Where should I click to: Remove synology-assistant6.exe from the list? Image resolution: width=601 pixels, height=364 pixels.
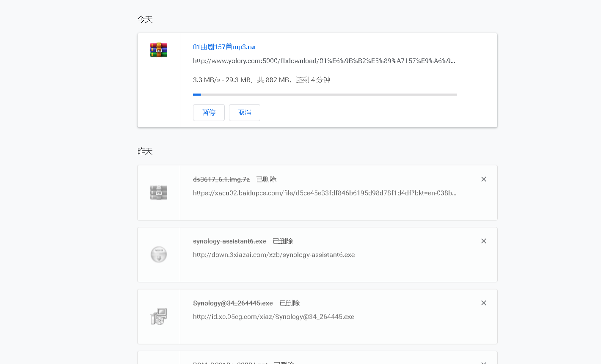(484, 241)
